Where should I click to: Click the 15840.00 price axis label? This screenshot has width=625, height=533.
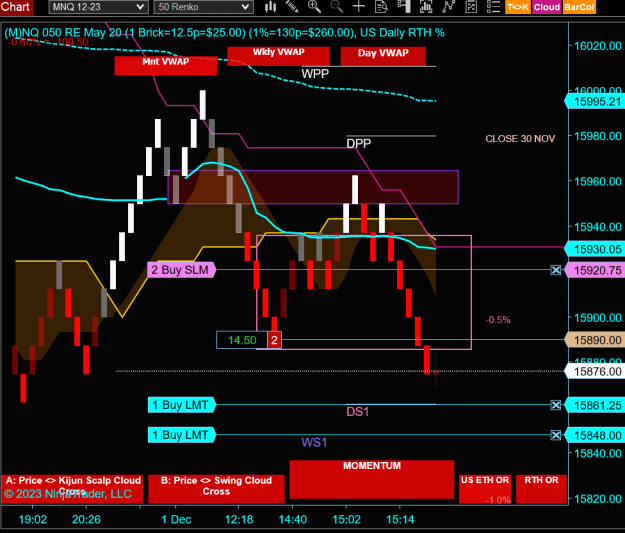(597, 453)
